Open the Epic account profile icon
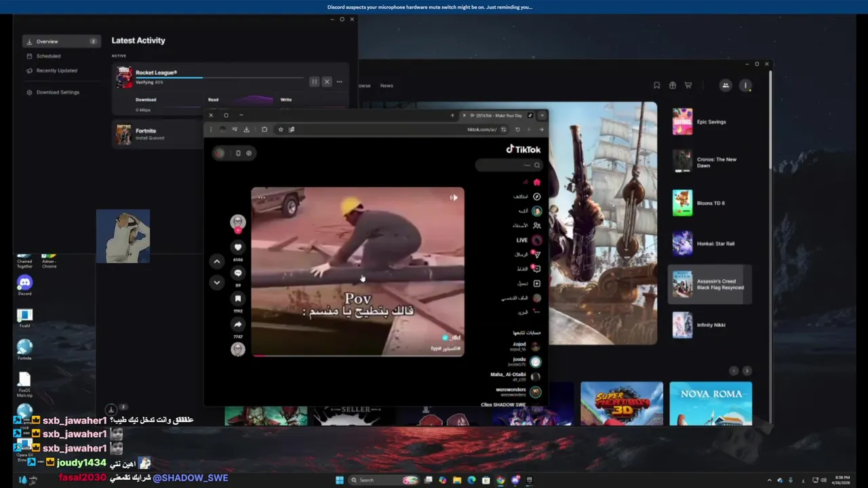The width and height of the screenshot is (868, 488). (x=745, y=85)
